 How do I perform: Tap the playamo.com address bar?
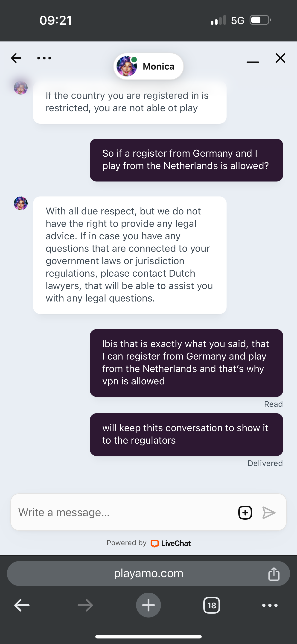pyautogui.click(x=148, y=573)
